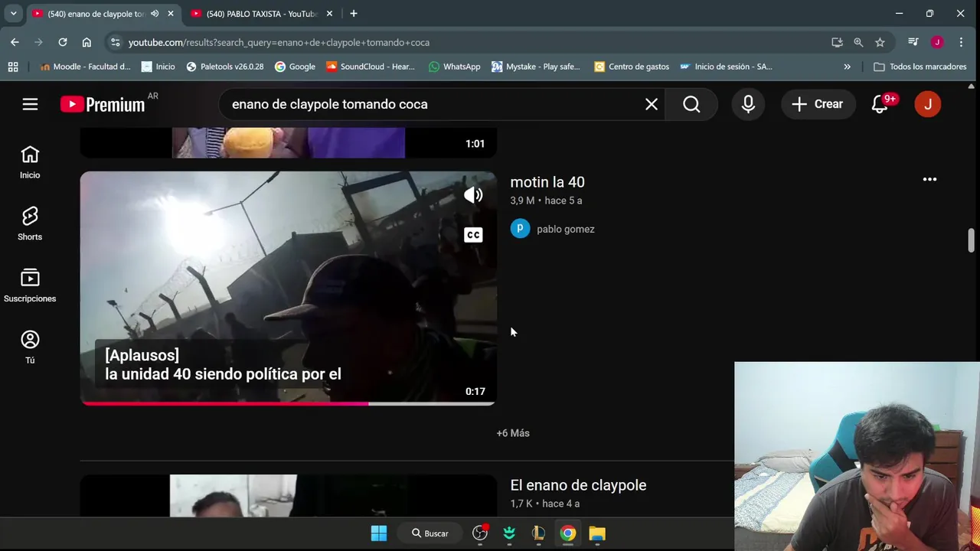Seek in the preview progress bar
Screen dimensions: 980x551
289,403
